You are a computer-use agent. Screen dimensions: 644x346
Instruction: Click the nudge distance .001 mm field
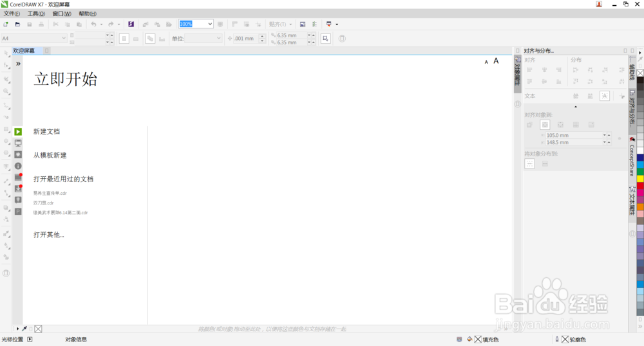[246, 39]
